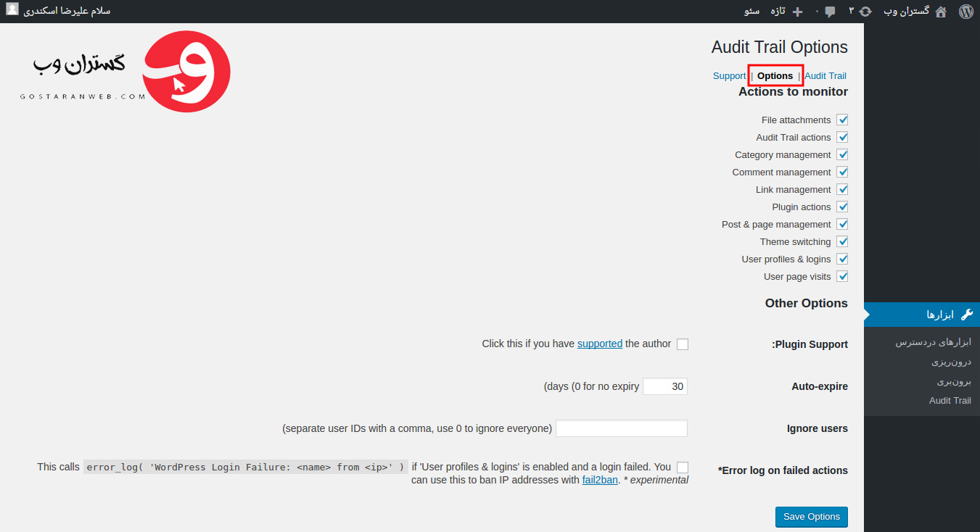Viewport: 980px width, 532px height.
Task: Click the Actions to monitor heading
Action: (x=793, y=92)
